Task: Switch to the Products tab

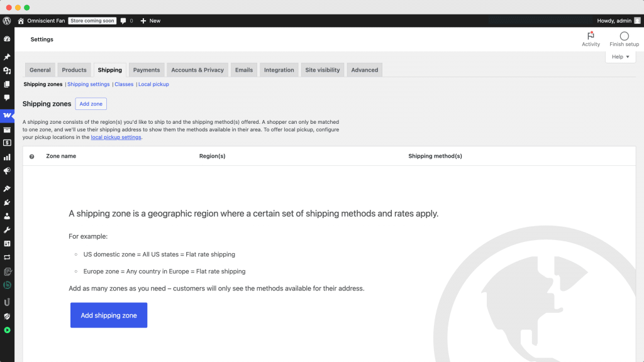Action: 74,70
